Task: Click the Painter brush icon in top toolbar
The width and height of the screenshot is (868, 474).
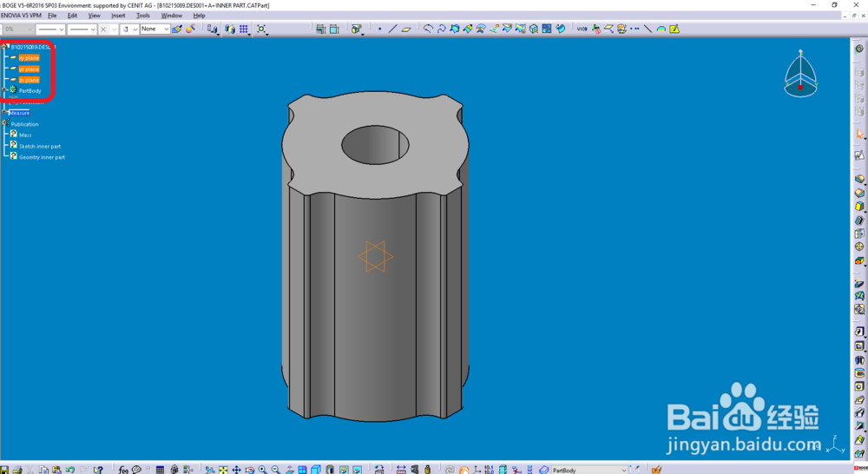Action: point(177,29)
